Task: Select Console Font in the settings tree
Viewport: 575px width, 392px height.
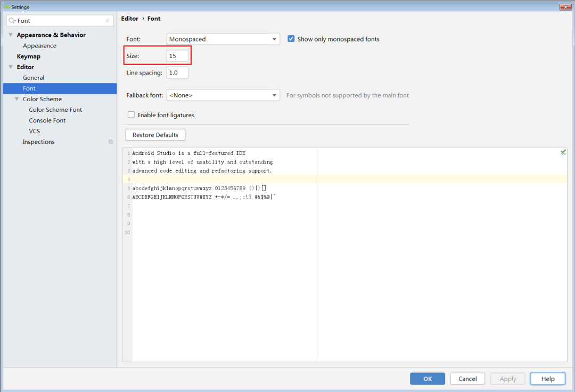Action: pos(47,120)
